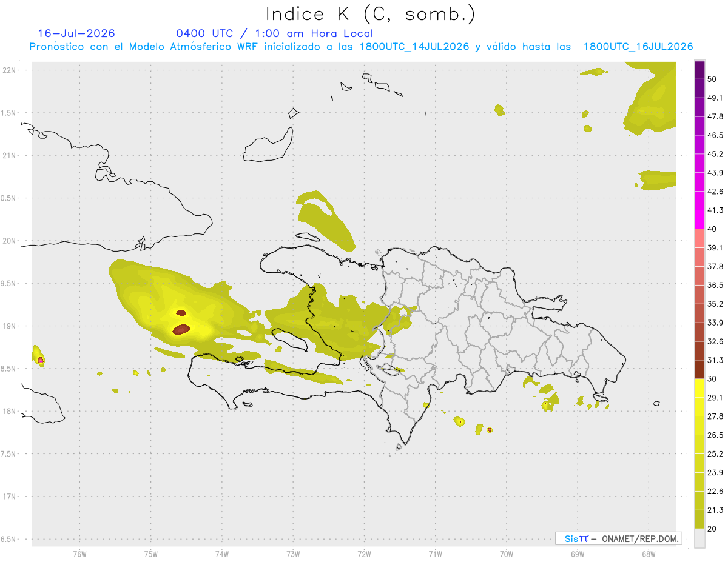Viewport: 728px width, 562px height.
Task: Click the legend value "42.6"
Action: tap(715, 192)
